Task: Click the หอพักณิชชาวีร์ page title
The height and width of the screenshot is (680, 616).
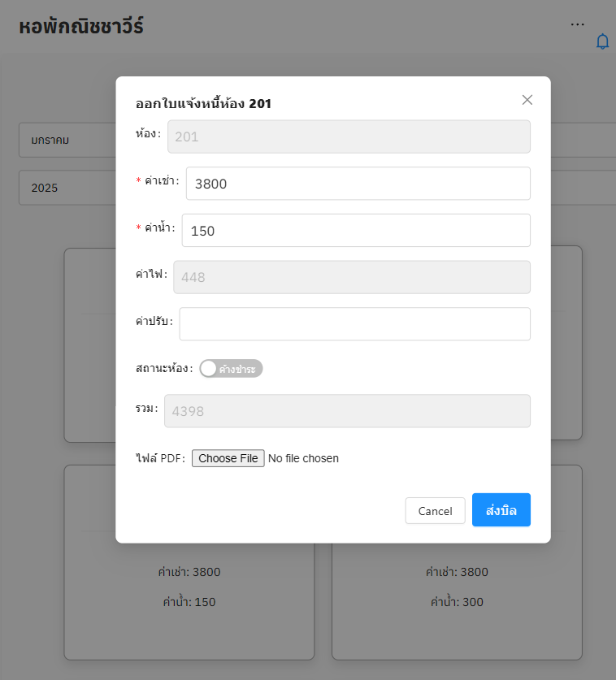Action: pos(81,26)
